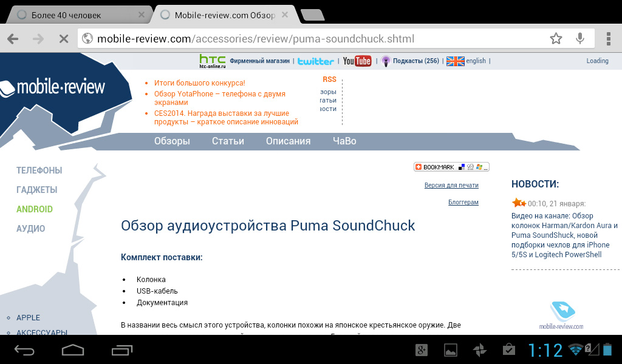Click the podcast microphone icon

386,61
